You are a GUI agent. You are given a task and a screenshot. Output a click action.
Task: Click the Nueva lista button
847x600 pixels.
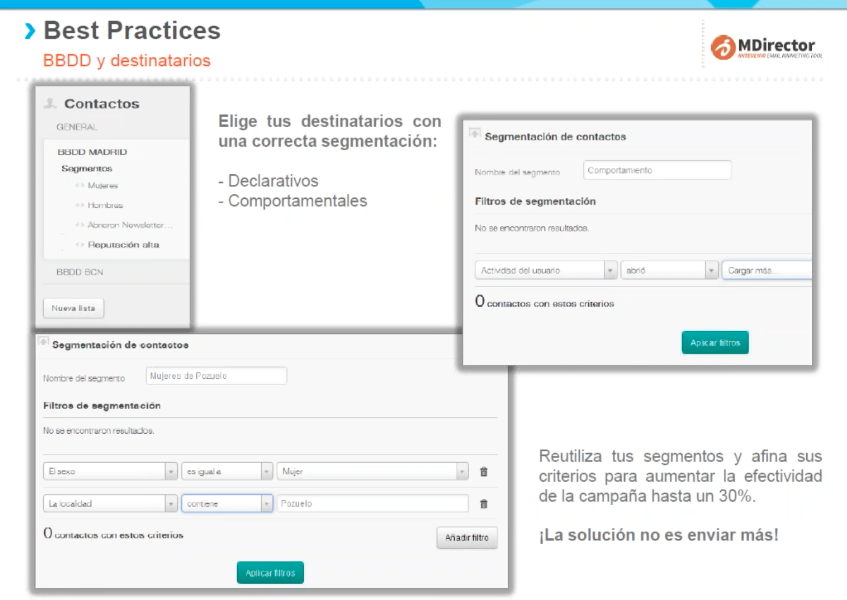point(73,308)
